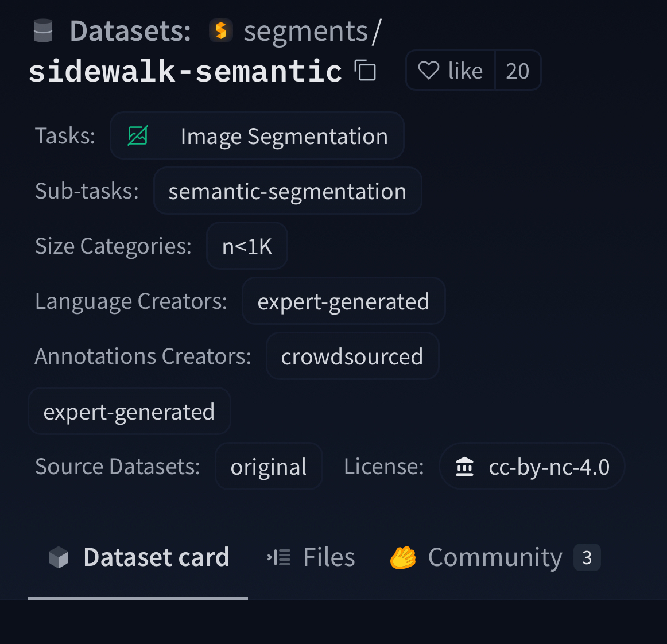This screenshot has width=667, height=644.
Task: Go to the Datasets listing link
Action: (130, 31)
